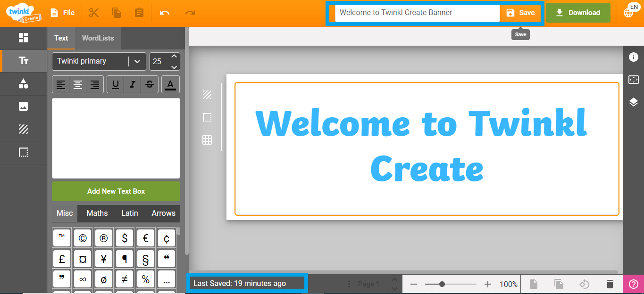Delete page with trash icon
Viewport: 644px width, 294px height.
(610, 284)
